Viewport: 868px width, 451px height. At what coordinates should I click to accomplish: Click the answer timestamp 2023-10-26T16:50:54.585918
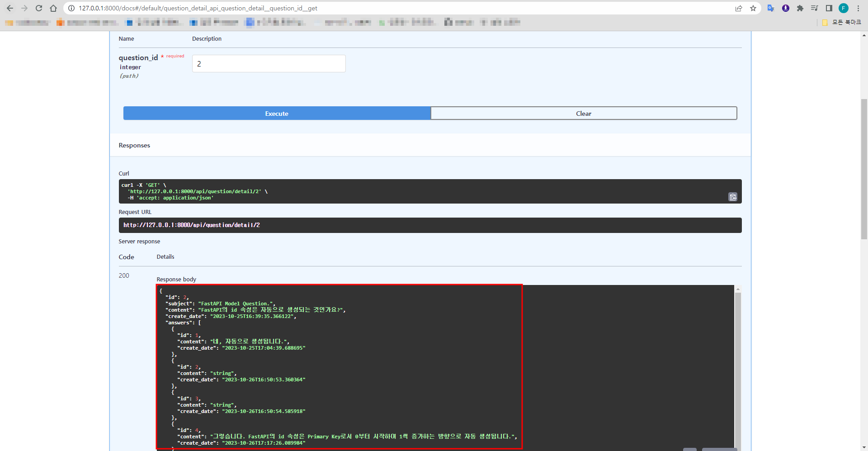coord(264,411)
